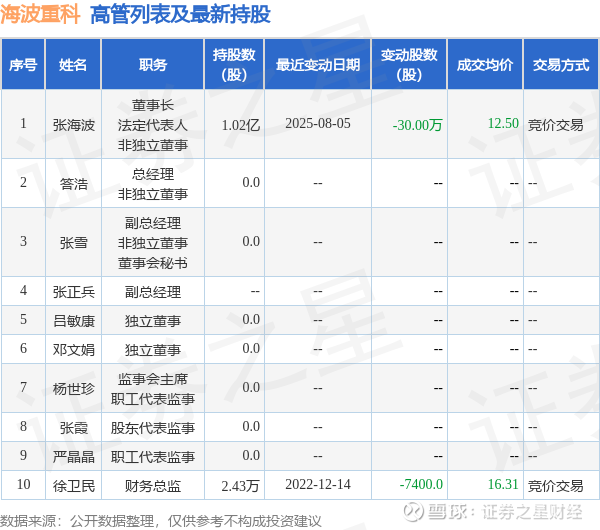
Task: Click the price 16.31
Action: pos(503,484)
